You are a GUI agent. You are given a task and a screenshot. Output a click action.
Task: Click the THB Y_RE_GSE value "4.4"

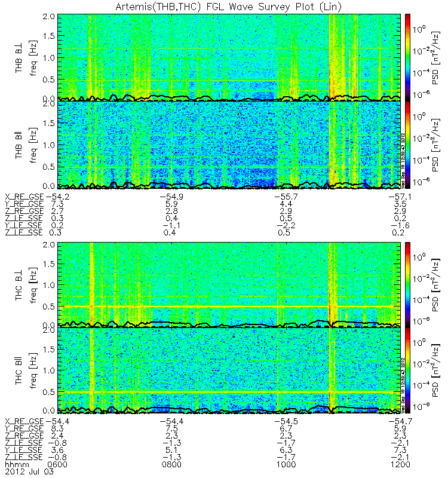point(286,204)
